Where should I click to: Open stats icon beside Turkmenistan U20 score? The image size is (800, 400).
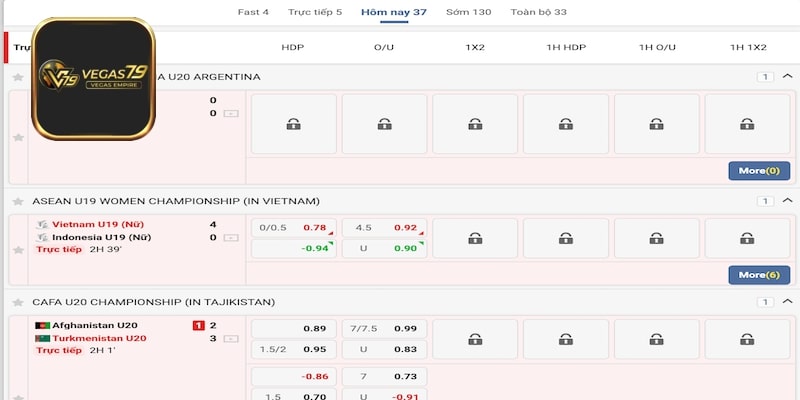pos(231,339)
